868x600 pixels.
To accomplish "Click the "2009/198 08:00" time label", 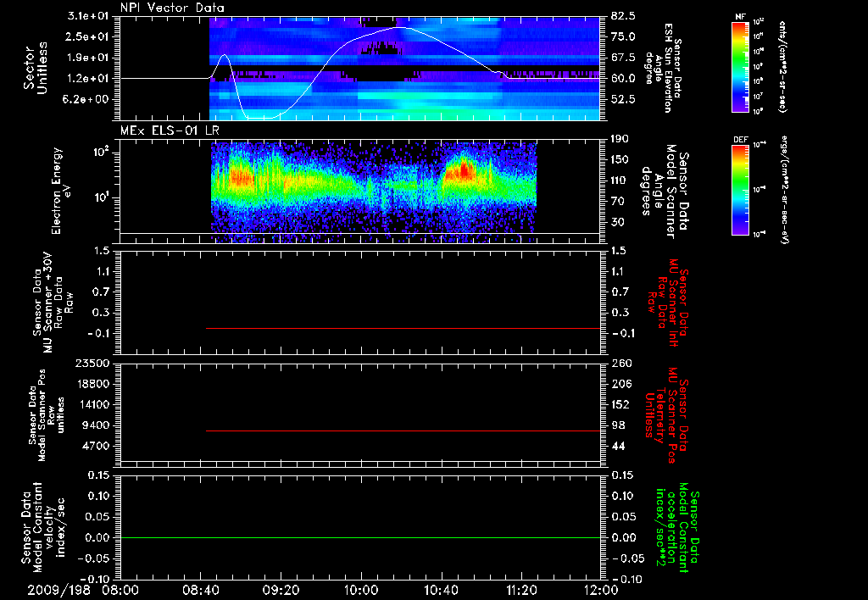I will point(84,591).
